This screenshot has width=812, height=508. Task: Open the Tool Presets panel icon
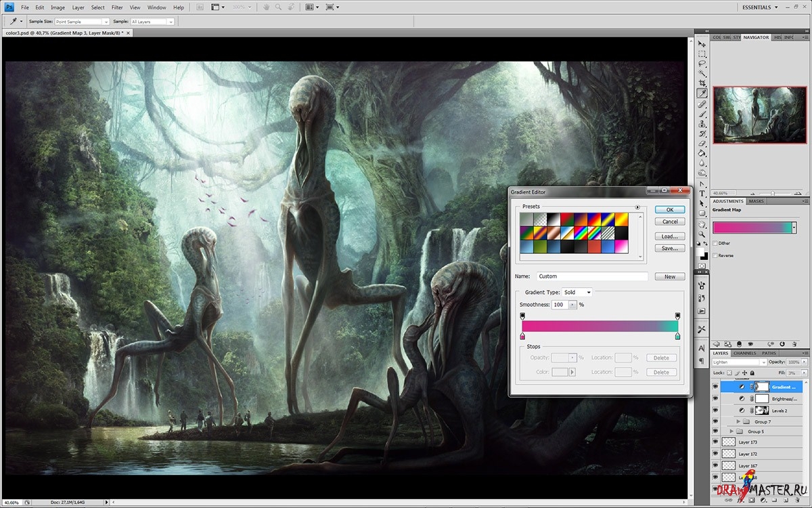click(702, 329)
